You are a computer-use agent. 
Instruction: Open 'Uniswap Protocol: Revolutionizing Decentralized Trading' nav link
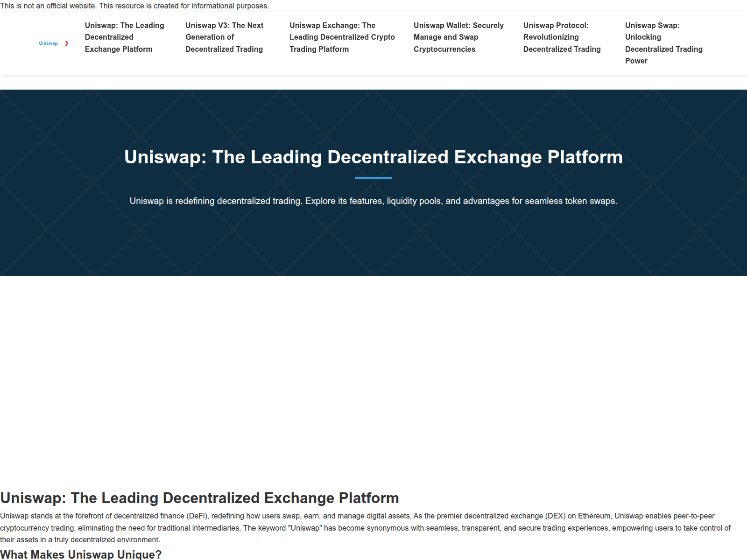coord(562,37)
